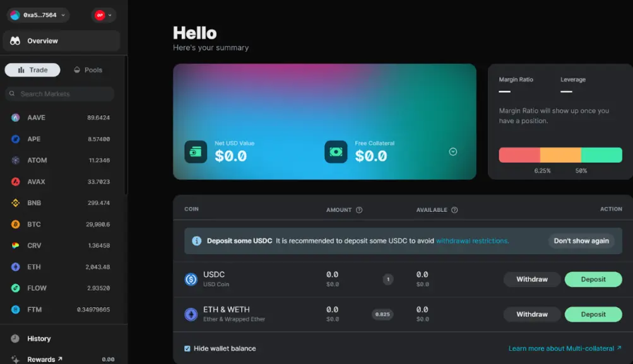
Task: Switch to the Pools tab
Action: coord(88,70)
